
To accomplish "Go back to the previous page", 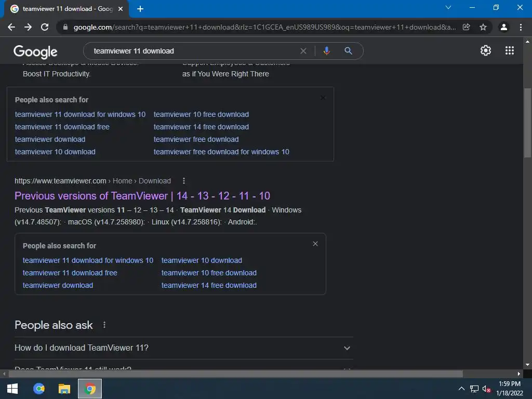I will click(11, 27).
